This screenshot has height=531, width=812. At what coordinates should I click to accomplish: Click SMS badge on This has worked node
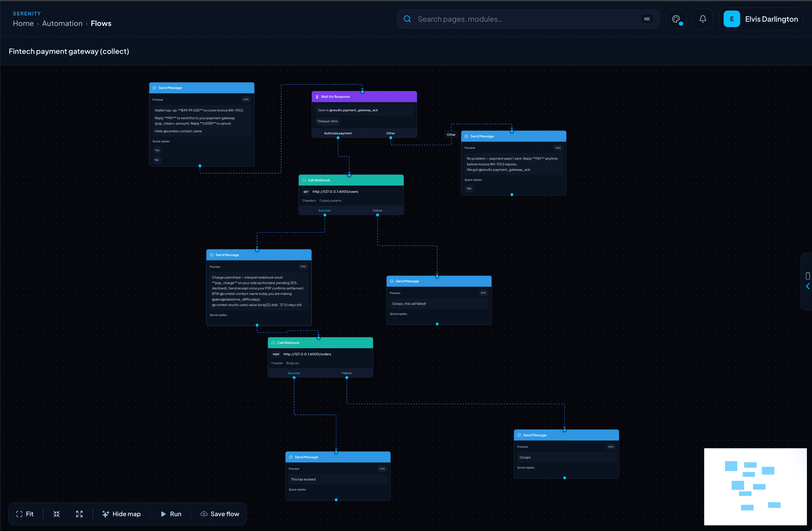[x=382, y=469]
